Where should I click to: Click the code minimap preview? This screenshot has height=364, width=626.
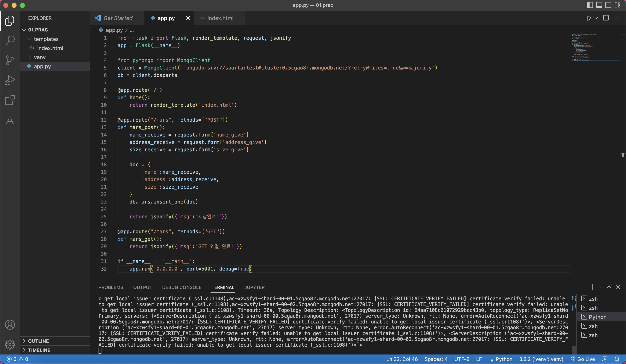596,48
